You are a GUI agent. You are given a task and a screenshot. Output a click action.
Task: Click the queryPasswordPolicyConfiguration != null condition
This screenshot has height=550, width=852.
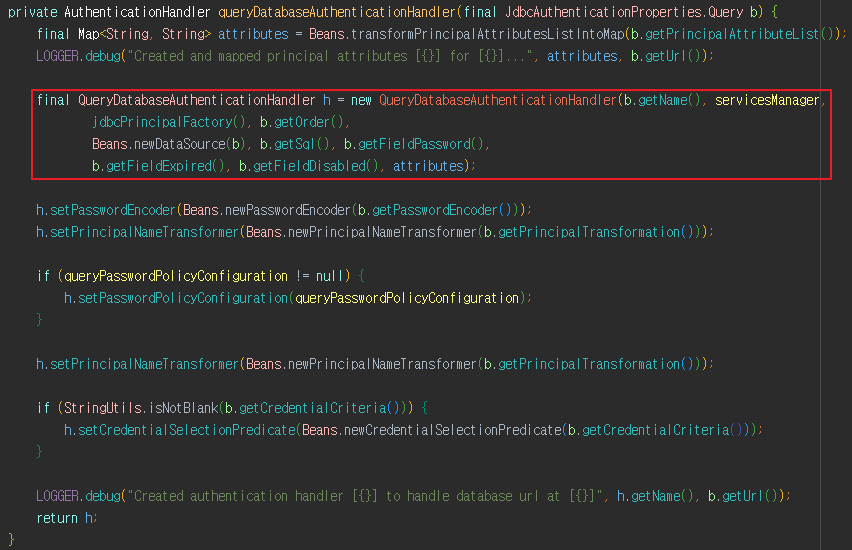point(204,276)
